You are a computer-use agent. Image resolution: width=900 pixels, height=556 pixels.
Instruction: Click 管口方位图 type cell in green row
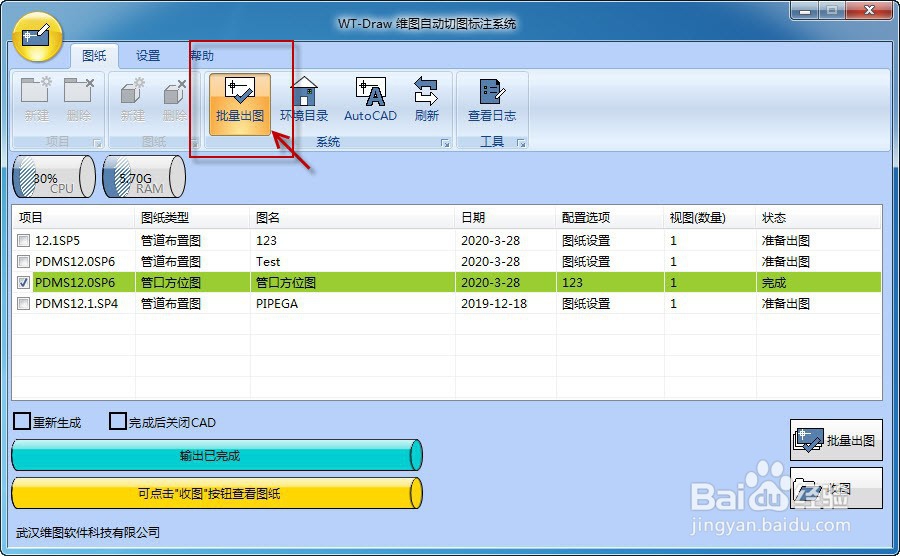click(x=171, y=283)
